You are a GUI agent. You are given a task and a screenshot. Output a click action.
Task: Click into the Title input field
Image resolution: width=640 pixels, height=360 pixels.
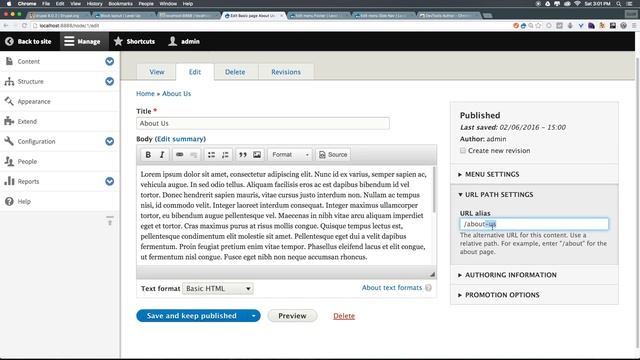click(x=263, y=123)
